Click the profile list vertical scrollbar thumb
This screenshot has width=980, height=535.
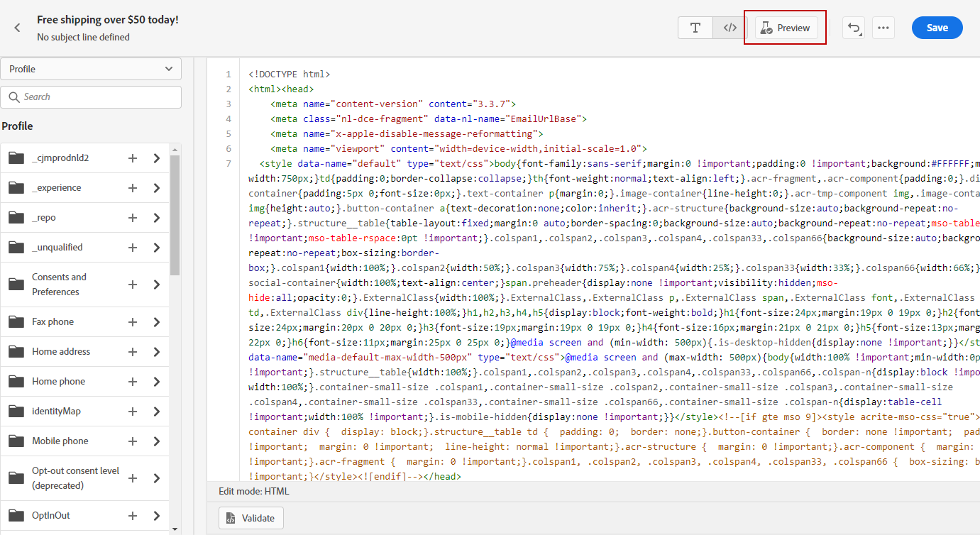pyautogui.click(x=175, y=215)
